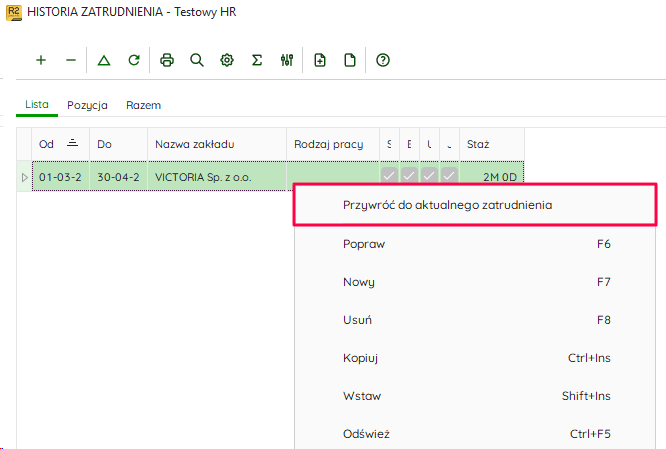Switch to the Lista tab
This screenshot has width=666, height=449.
(37, 104)
